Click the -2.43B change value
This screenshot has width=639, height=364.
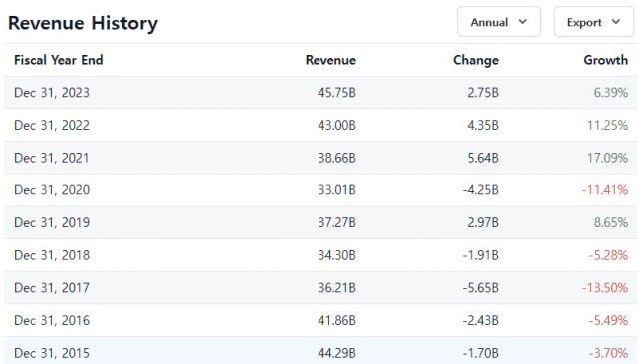tap(481, 320)
